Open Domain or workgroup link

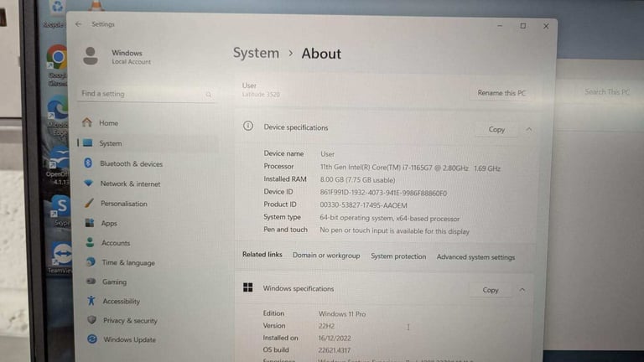[326, 256]
